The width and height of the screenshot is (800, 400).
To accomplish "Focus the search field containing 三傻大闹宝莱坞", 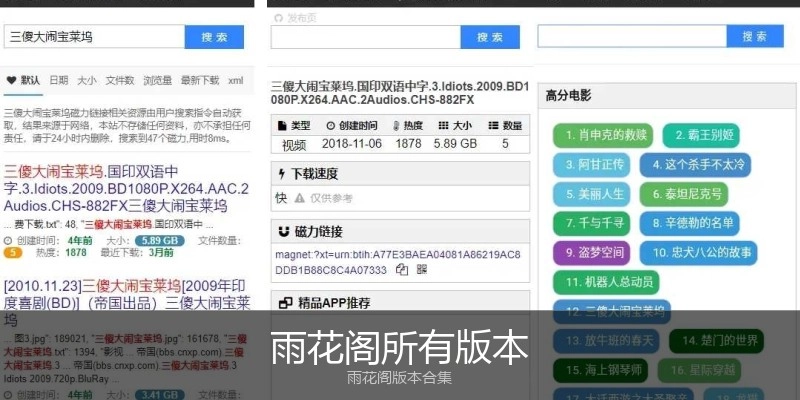I will point(94,37).
